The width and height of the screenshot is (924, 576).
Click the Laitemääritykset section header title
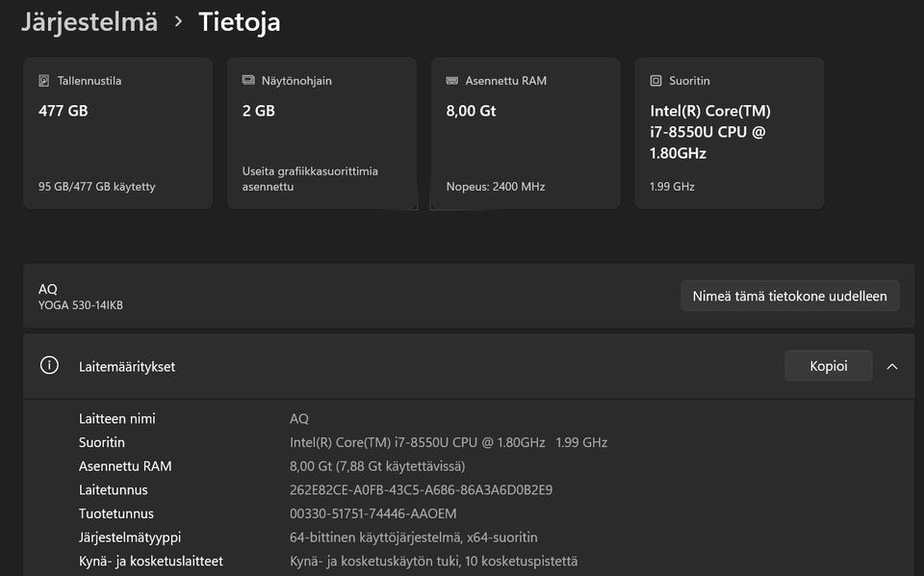tap(127, 367)
